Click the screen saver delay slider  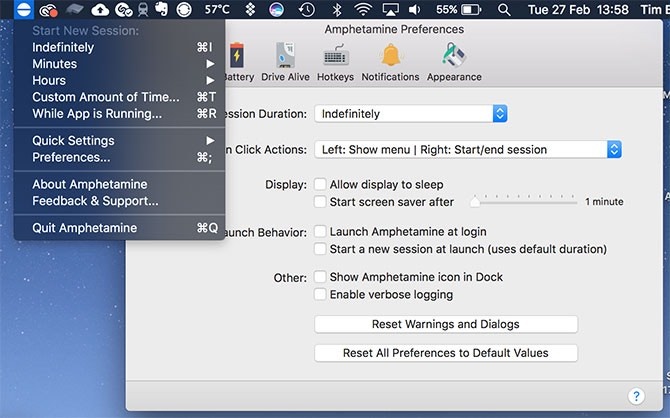tap(523, 202)
